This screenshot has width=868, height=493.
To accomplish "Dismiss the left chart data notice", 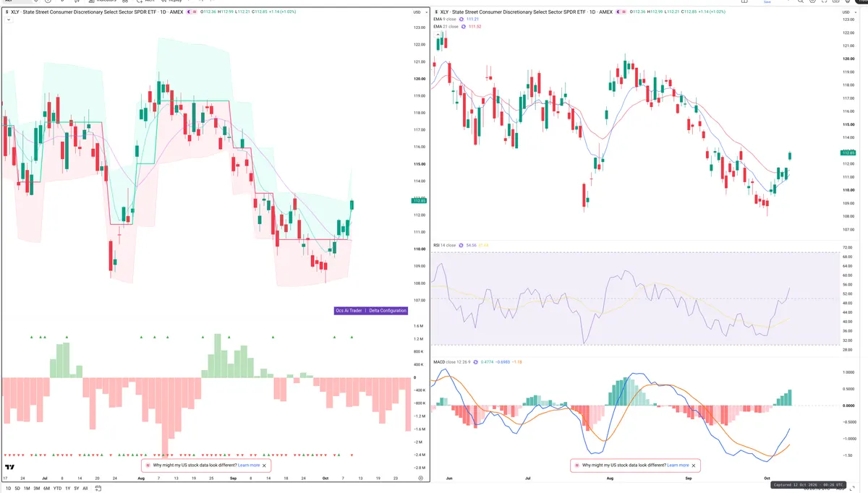I will click(265, 466).
